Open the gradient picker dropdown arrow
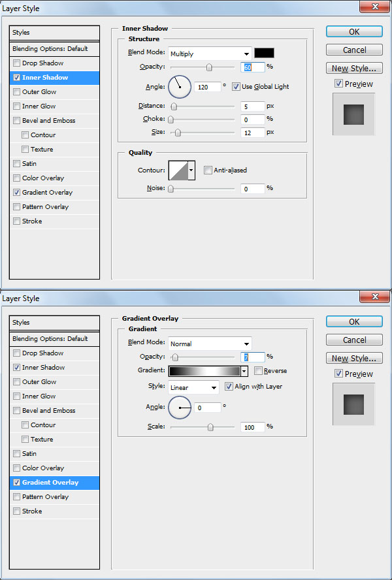This screenshot has width=392, height=580. 244,371
